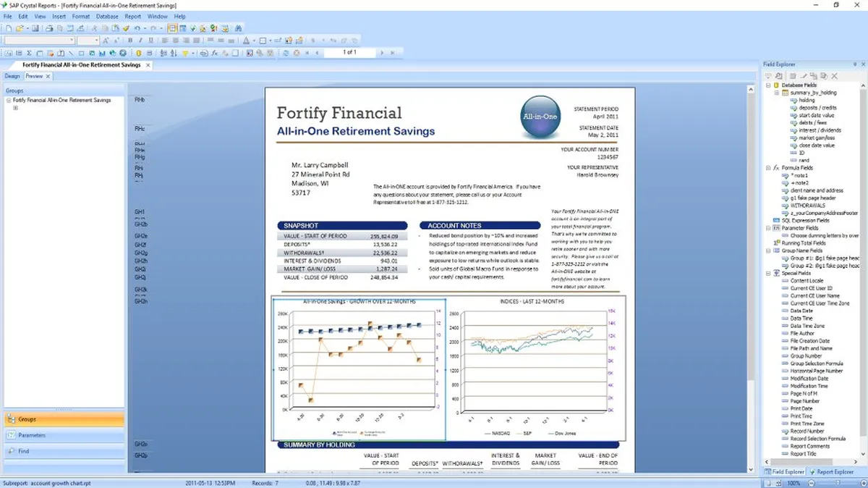
Task: Click the Open file folder icon
Action: pyautogui.click(x=19, y=28)
